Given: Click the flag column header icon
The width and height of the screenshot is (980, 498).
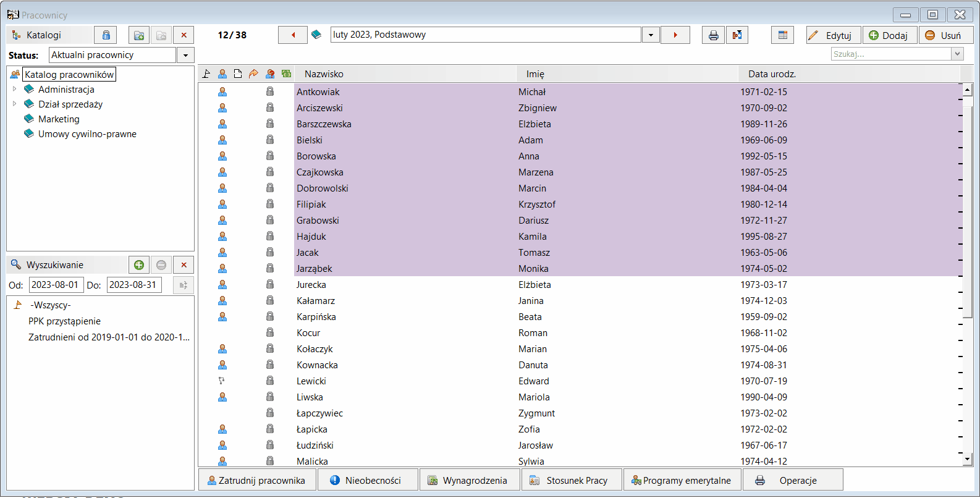Looking at the screenshot, I should (x=206, y=74).
